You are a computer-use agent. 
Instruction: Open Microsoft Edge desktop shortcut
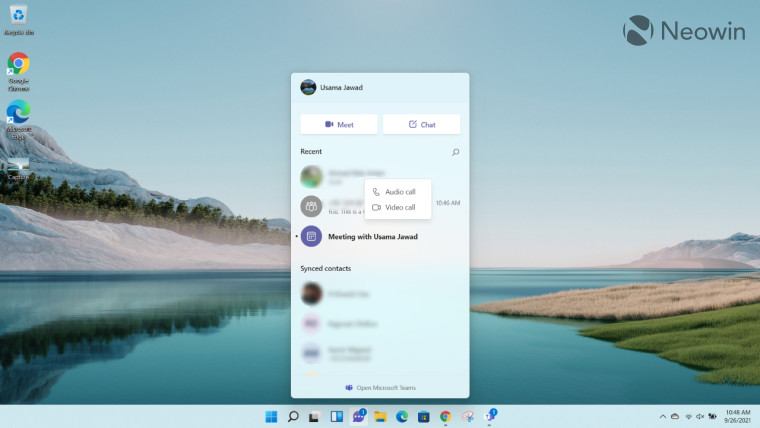18,120
